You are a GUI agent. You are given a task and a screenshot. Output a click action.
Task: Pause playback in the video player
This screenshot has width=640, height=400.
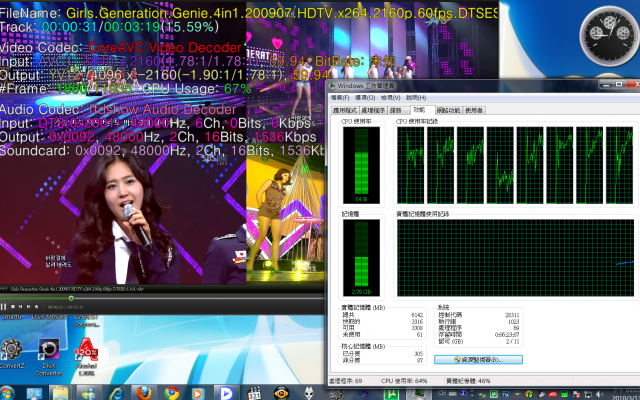pos(3,307)
